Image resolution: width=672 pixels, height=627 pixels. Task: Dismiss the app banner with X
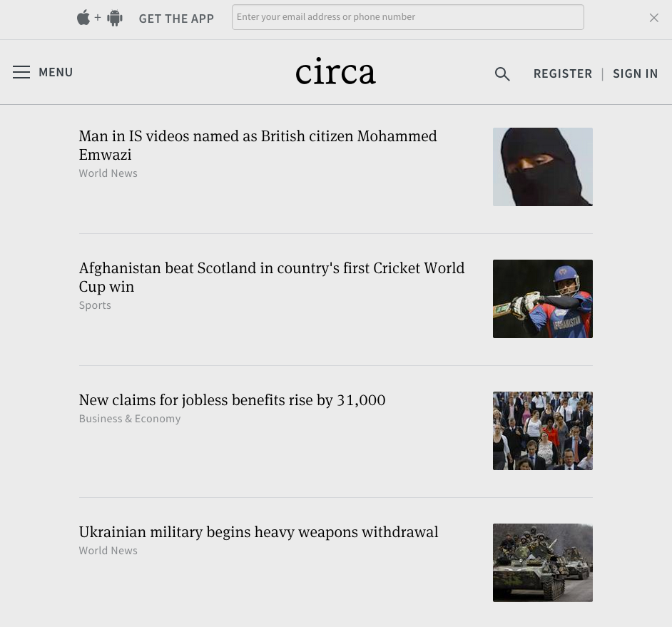653,18
